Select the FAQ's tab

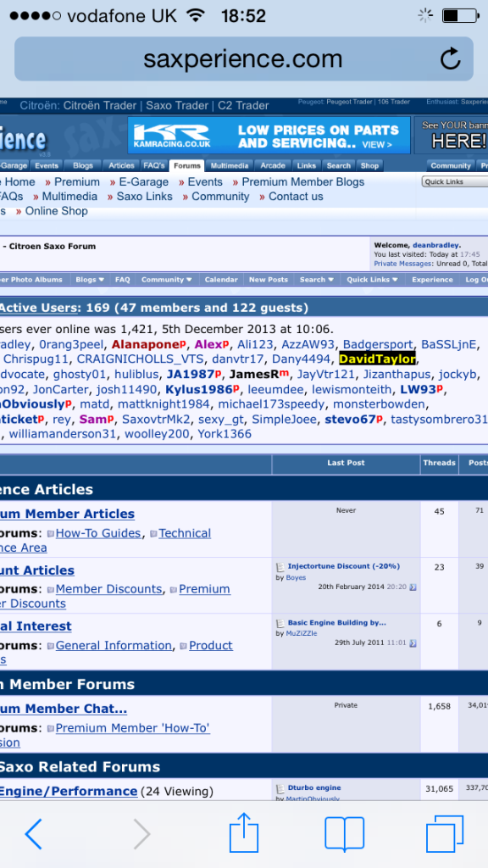click(154, 165)
